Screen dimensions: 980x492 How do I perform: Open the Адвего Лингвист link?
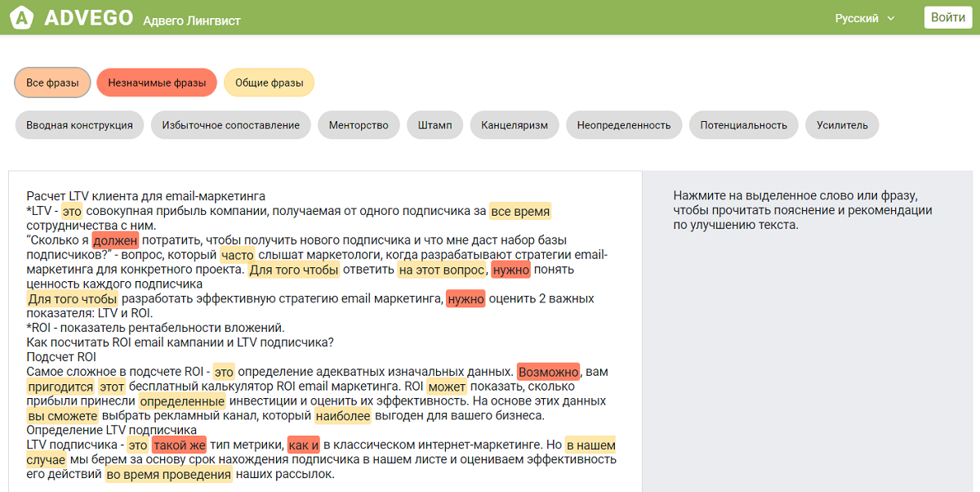pos(192,20)
